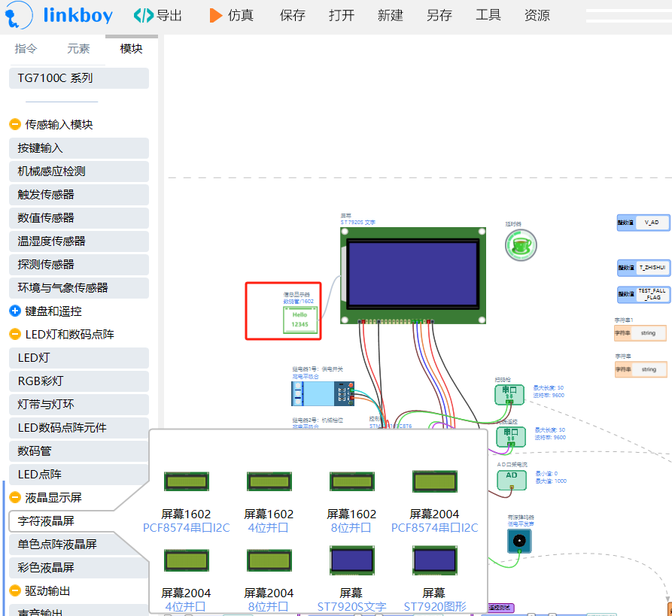Select 打开 in the top menu

tap(341, 16)
